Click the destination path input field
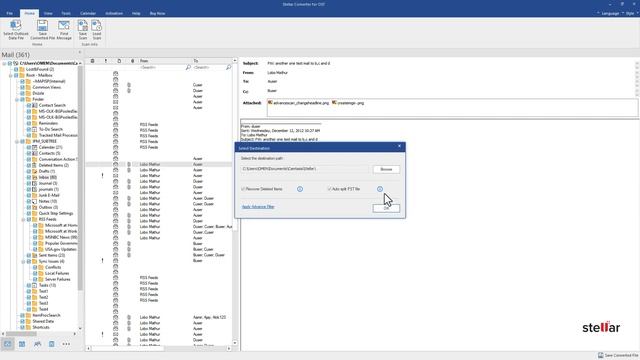640x360 pixels. tap(305, 169)
